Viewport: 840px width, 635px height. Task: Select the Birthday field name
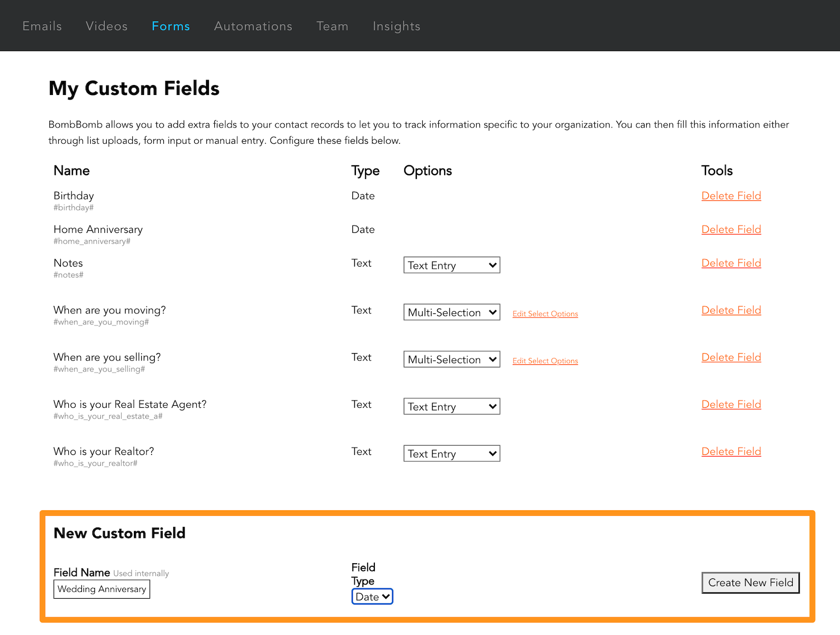[73, 196]
